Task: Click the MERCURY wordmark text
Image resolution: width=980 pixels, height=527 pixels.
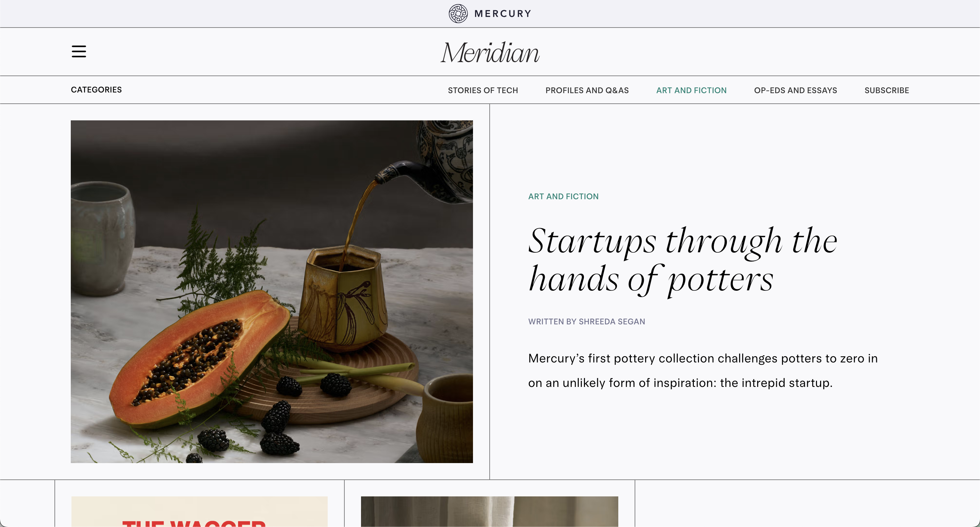Action: pos(503,14)
